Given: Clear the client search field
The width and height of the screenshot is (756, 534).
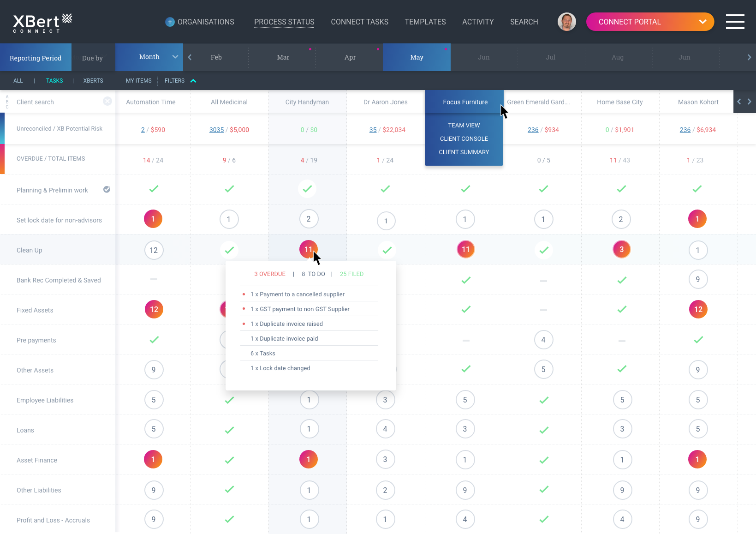Looking at the screenshot, I should 107,101.
